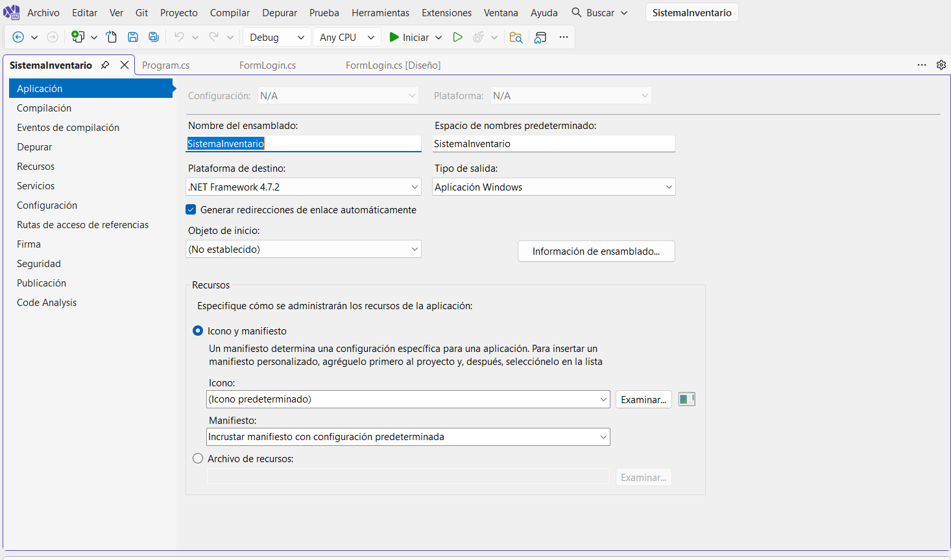The height and width of the screenshot is (560, 951).
Task: Open the Compilar menu
Action: point(230,12)
